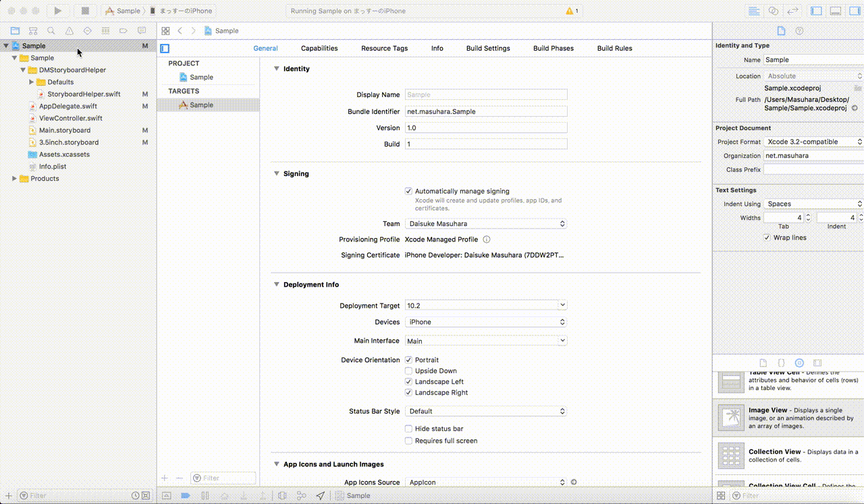The height and width of the screenshot is (504, 864).
Task: Show the Quick Help inspector
Action: click(x=800, y=31)
